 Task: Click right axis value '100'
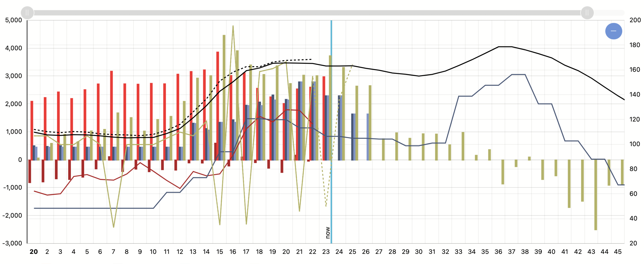coord(635,144)
